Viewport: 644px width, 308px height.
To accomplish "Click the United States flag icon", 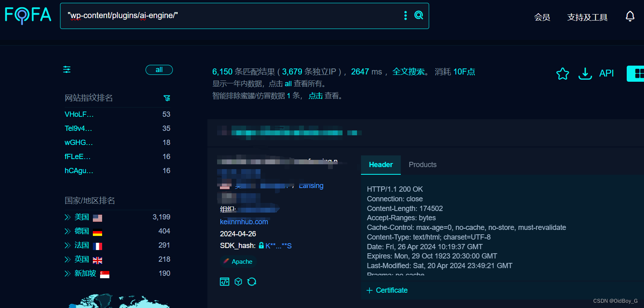I will (97, 218).
